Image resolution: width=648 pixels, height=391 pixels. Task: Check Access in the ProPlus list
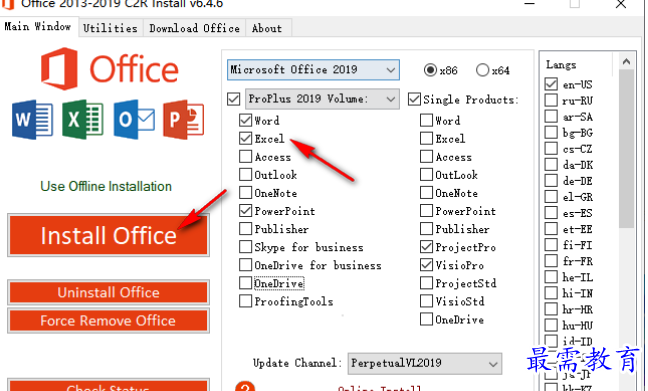tap(245, 156)
